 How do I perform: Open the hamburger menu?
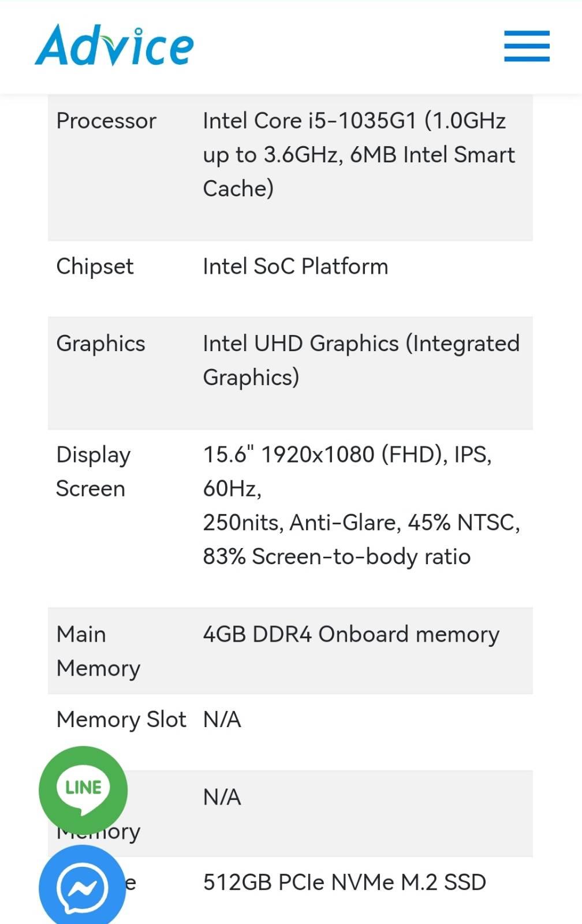point(527,46)
